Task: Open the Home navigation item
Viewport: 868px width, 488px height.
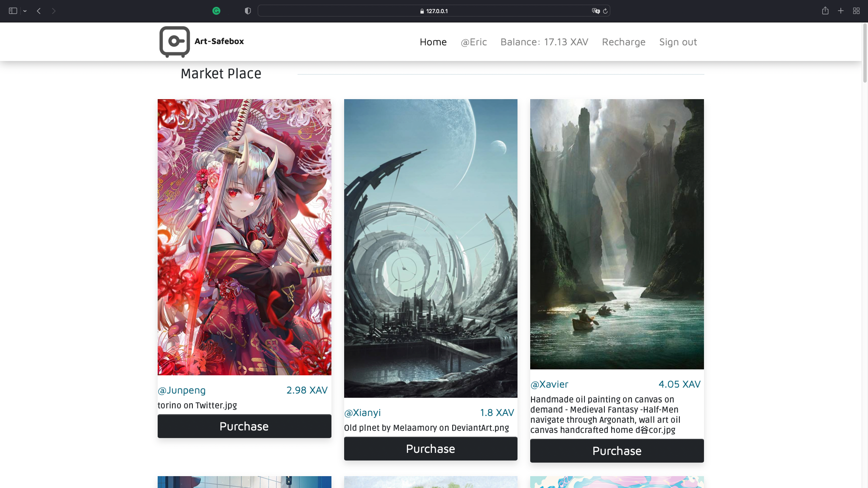Action: 433,42
